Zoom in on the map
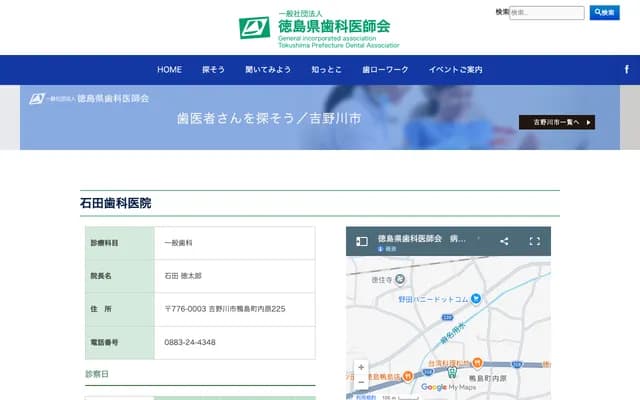The height and width of the screenshot is (400, 640). (x=361, y=367)
